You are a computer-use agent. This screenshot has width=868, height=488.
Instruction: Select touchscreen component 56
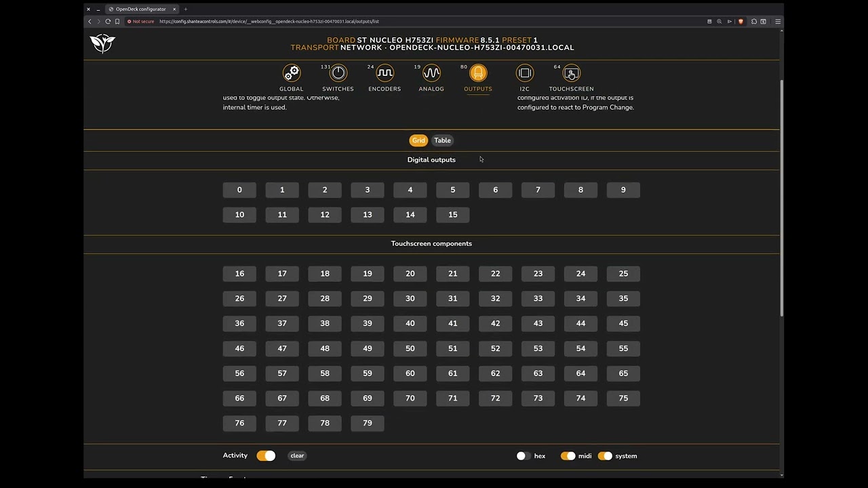click(239, 373)
